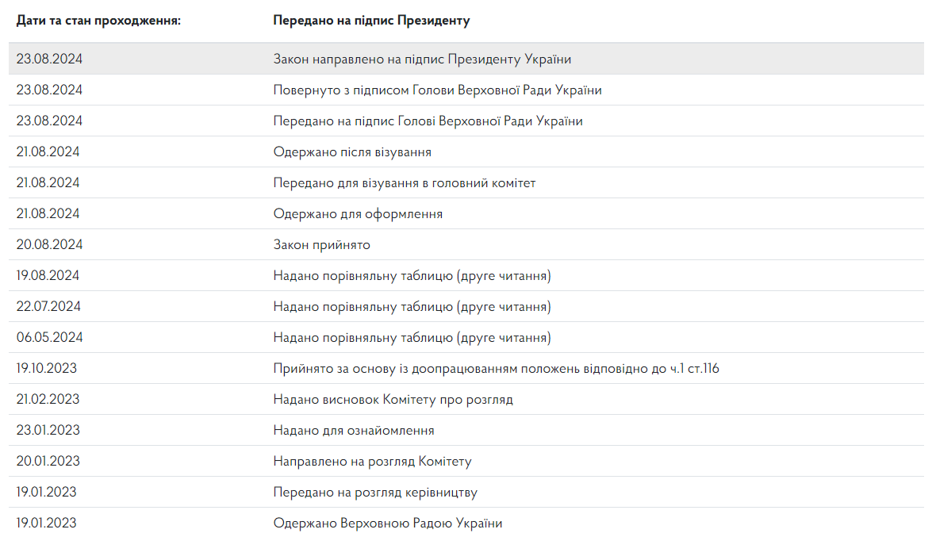This screenshot has height=560, width=936.
Task: Click the date 06.05.2024
Action: [x=49, y=338]
